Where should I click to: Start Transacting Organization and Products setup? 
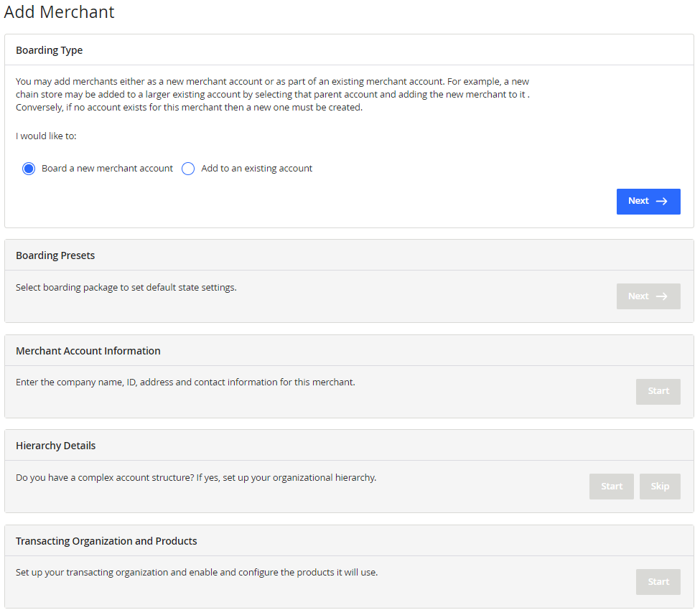[658, 582]
